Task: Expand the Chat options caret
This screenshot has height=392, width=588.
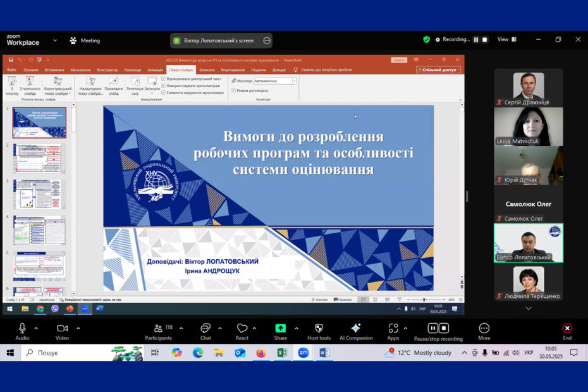Action: point(220,328)
